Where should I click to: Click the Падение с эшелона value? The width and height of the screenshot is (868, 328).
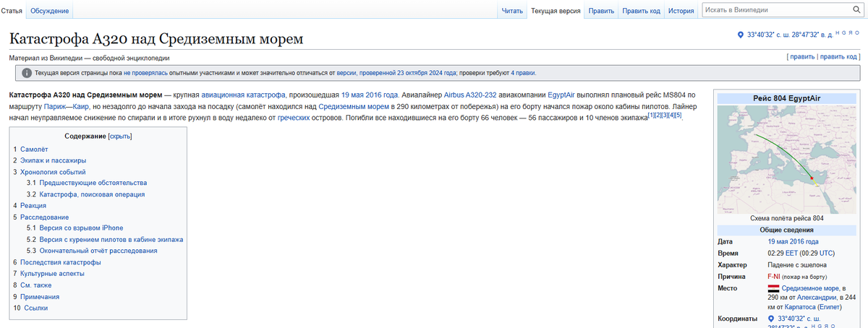pos(797,265)
